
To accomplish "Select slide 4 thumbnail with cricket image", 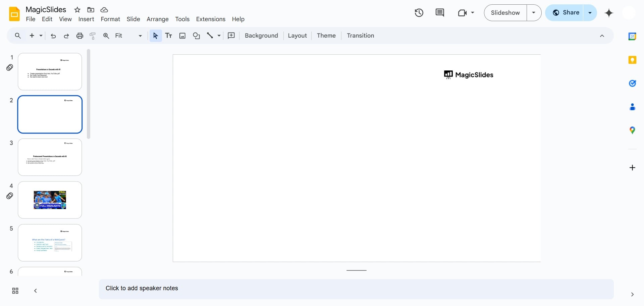I will click(x=50, y=200).
